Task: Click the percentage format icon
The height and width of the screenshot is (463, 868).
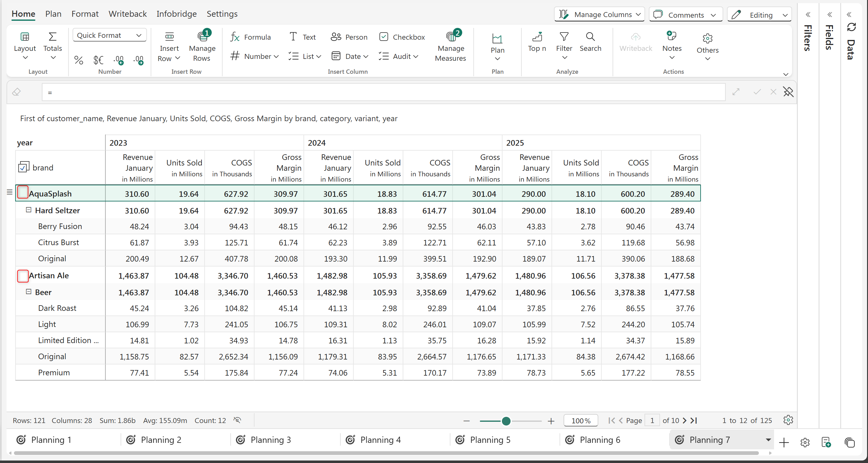Action: click(x=78, y=60)
